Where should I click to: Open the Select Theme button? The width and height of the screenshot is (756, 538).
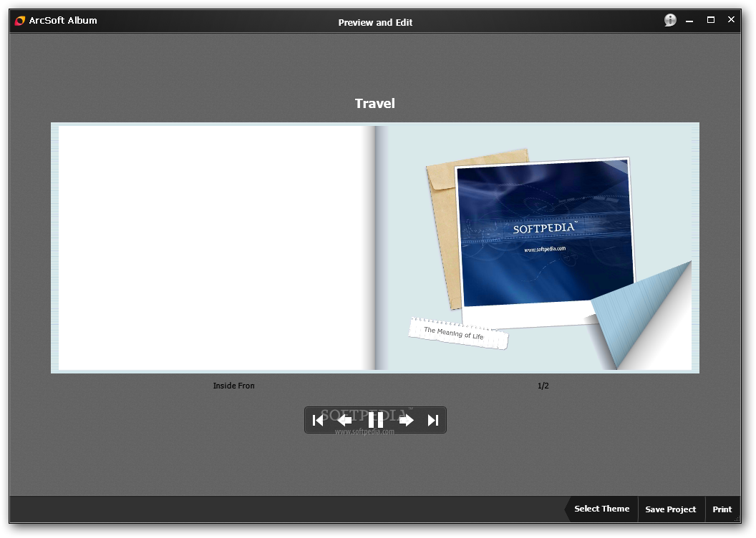[601, 509]
